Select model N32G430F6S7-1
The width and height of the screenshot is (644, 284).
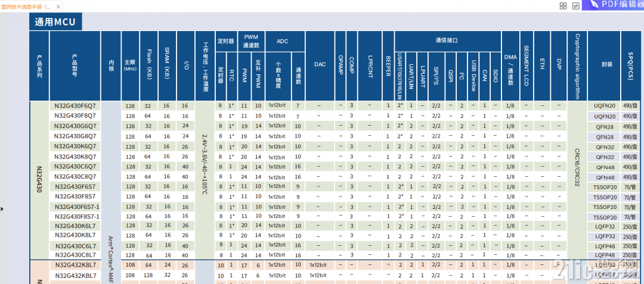[x=77, y=206]
